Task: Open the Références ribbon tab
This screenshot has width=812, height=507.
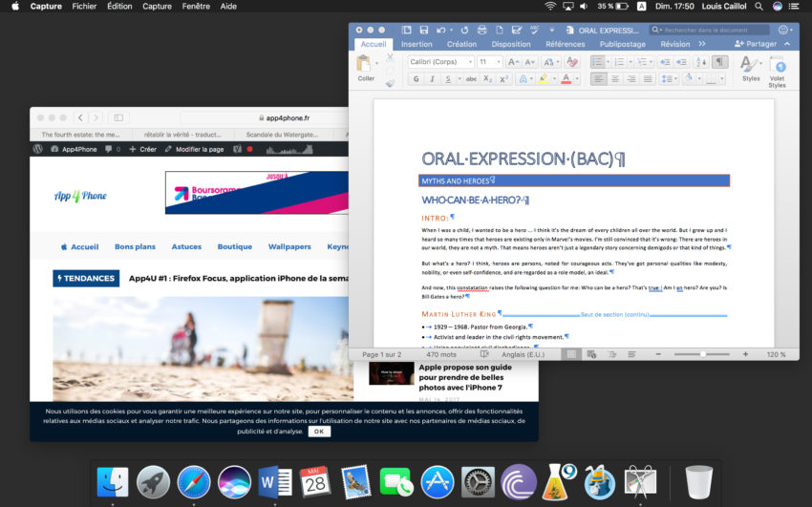Action: pyautogui.click(x=565, y=45)
